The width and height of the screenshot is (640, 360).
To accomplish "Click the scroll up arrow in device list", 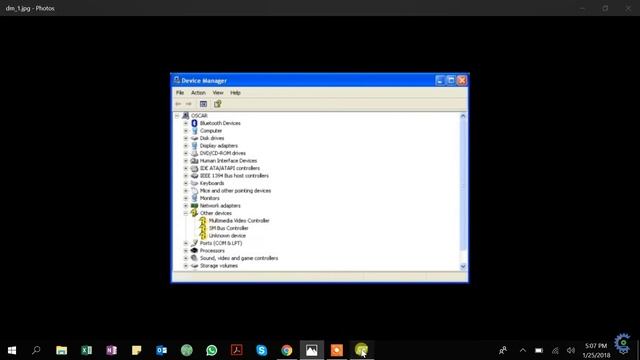I will (463, 116).
